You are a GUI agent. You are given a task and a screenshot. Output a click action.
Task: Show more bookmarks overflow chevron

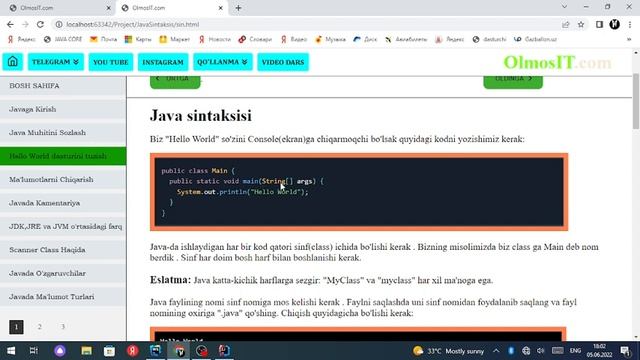[629, 40]
